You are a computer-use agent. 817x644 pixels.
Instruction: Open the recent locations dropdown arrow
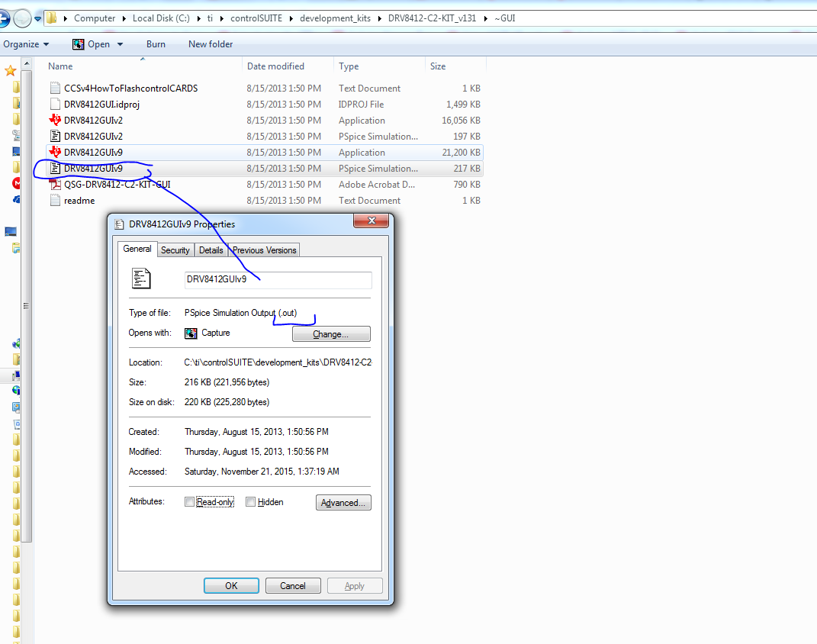tap(37, 19)
